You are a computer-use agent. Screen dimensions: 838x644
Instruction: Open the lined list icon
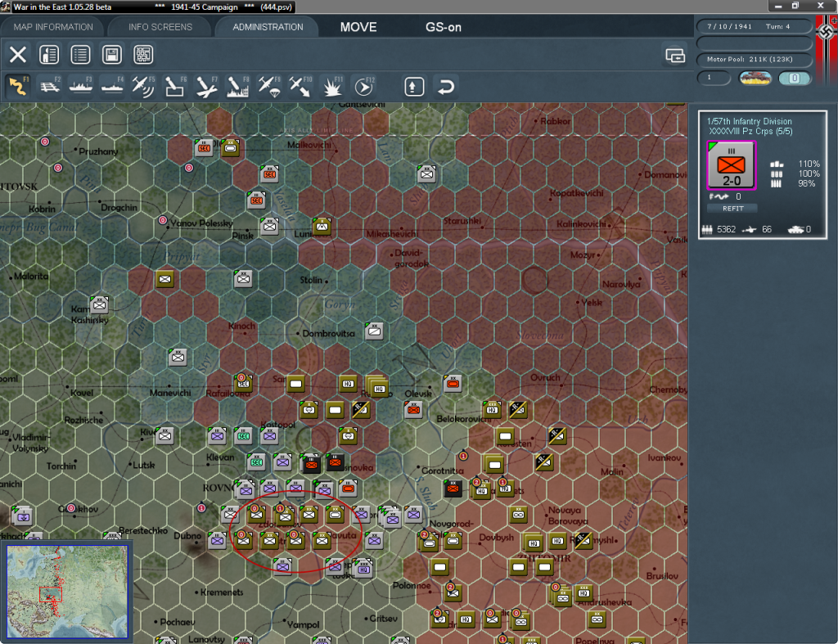(80, 55)
